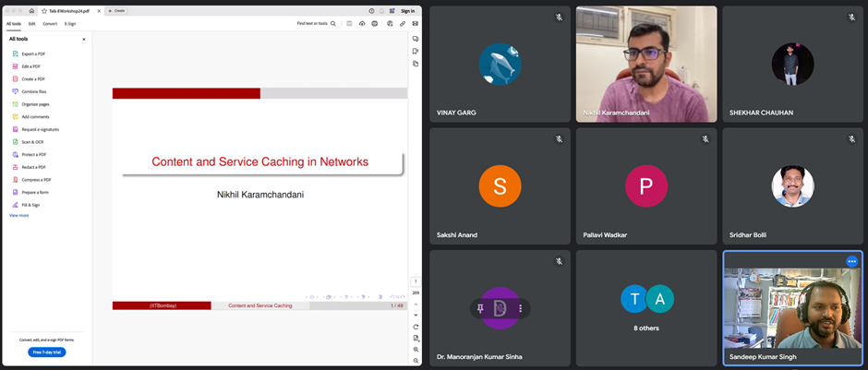Switch to the E-Sign tab
Viewport: 868px width, 370px height.
point(70,23)
